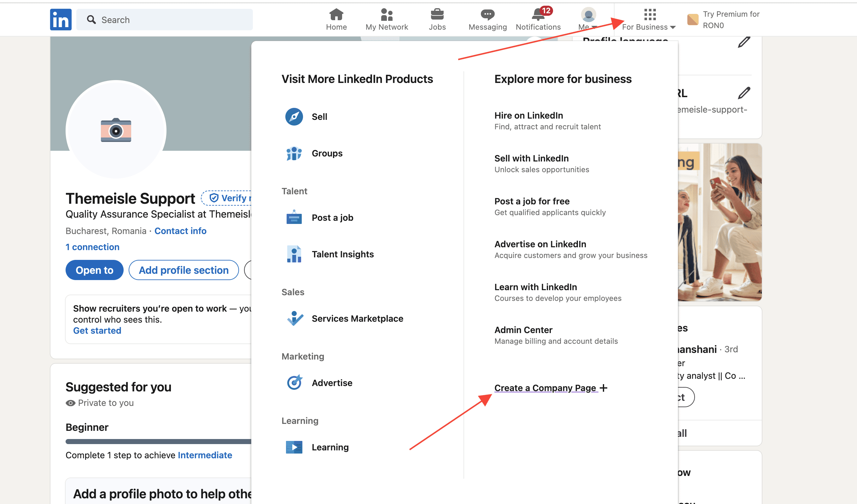This screenshot has width=857, height=504.
Task: Open Messaging chat icon
Action: click(487, 15)
